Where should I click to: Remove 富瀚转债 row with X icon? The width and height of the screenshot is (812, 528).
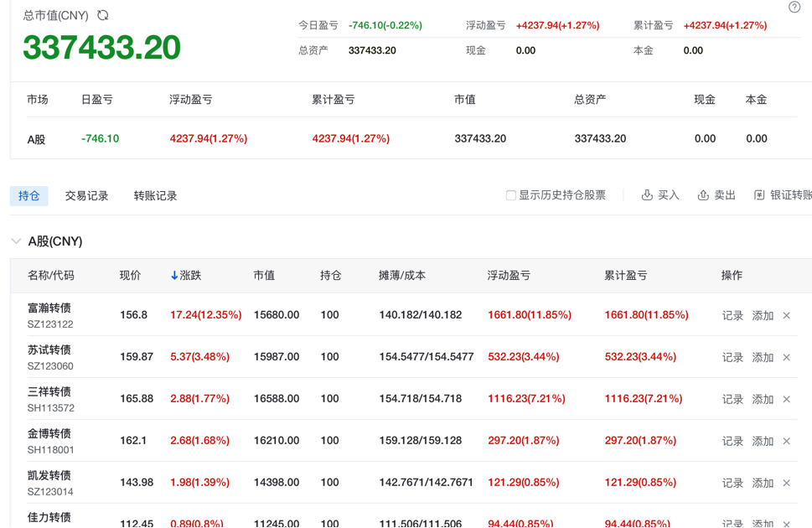[x=786, y=316]
